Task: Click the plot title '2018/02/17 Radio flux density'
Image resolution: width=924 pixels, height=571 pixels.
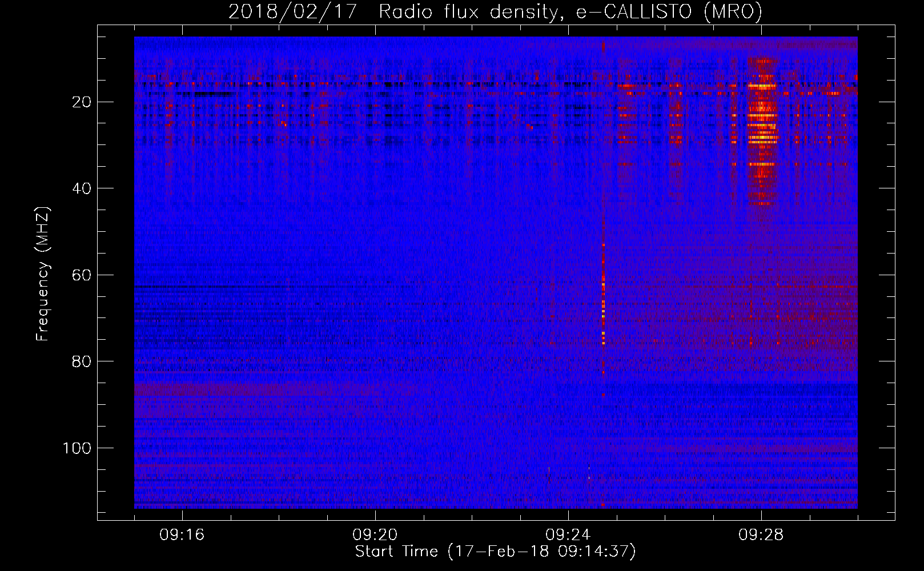Action: [x=496, y=11]
